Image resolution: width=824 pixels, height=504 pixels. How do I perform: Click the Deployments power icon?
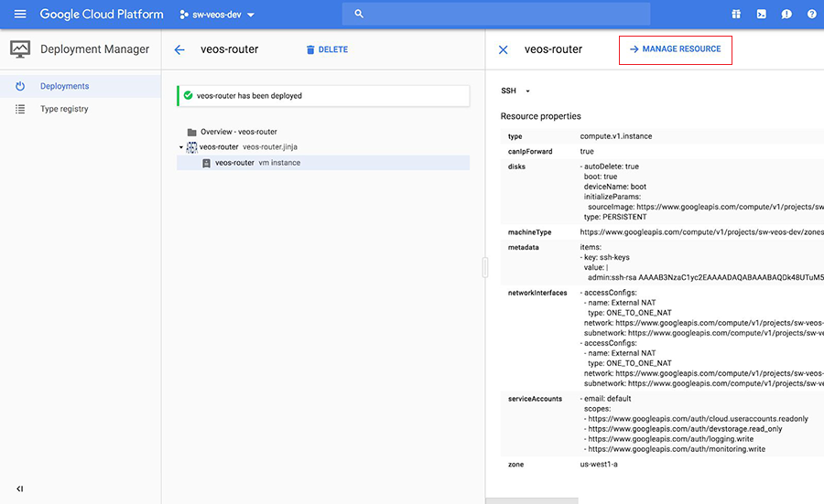pos(20,86)
